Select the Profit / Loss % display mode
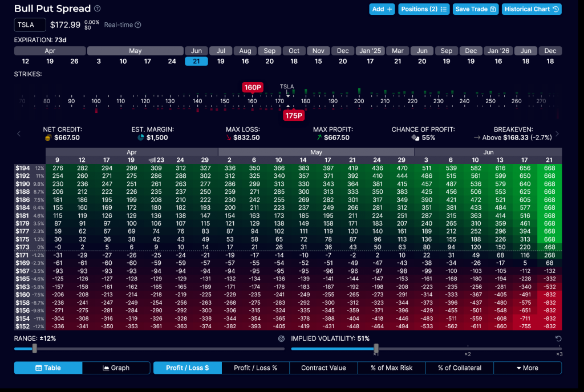The height and width of the screenshot is (392, 584). click(255, 368)
